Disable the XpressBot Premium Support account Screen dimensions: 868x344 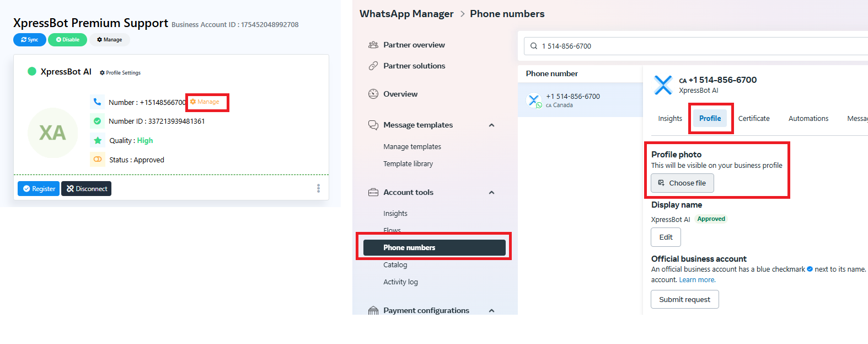tap(67, 40)
